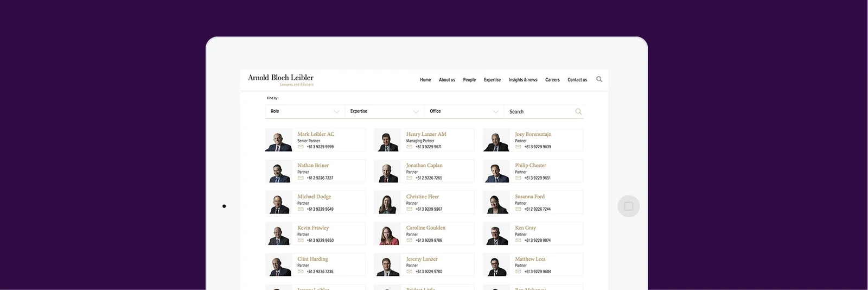Click Philip Chester's email envelope icon
Screen dimensions: 868x290
coord(518,178)
